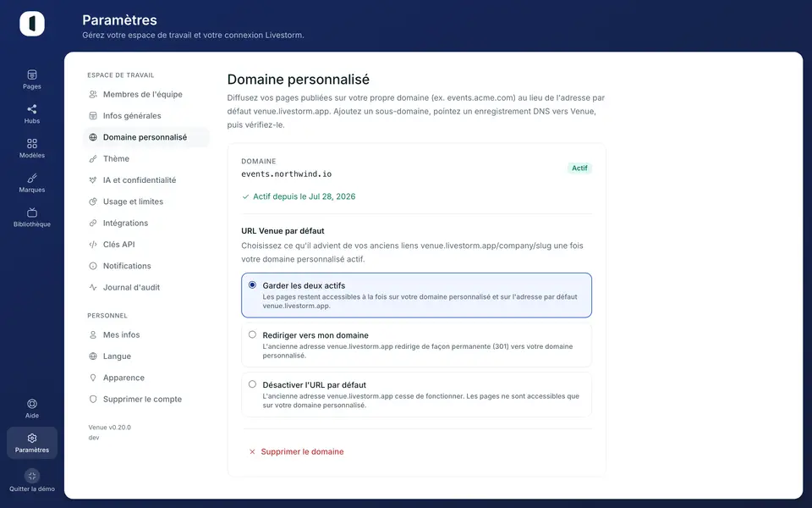The height and width of the screenshot is (508, 812).
Task: Click the URL Venue par défaut heading
Action: (283, 230)
